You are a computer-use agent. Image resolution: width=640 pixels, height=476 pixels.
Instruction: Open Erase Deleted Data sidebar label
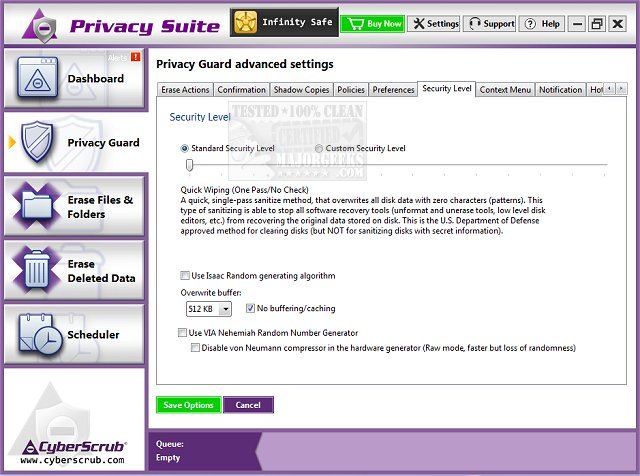(101, 271)
